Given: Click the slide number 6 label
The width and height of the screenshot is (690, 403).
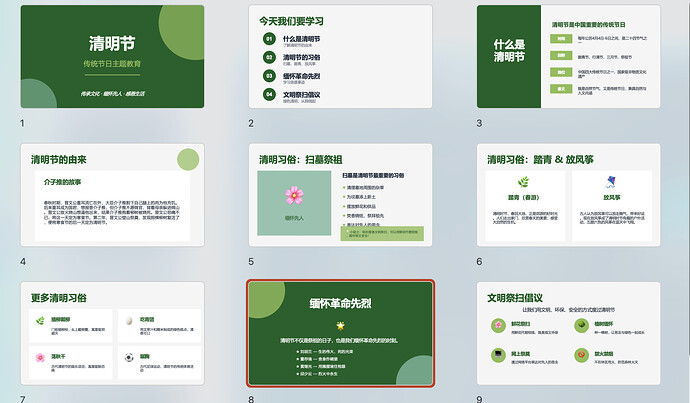Looking at the screenshot, I should (x=479, y=262).
